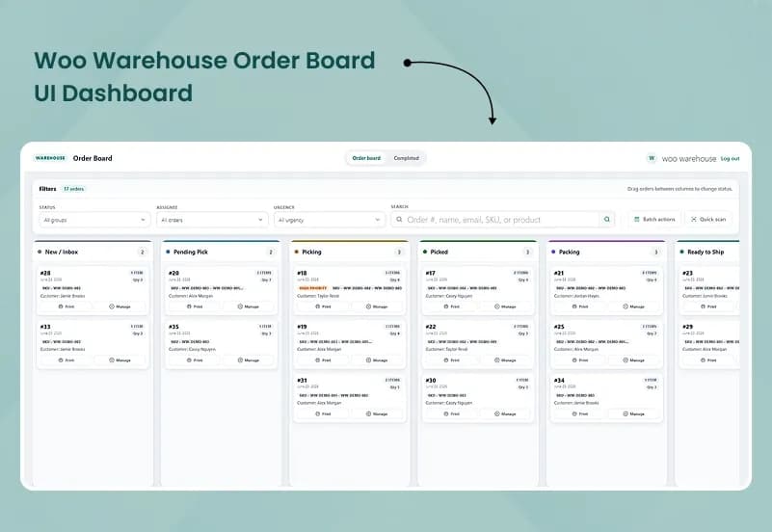Manage order #28
Screen dimensions: 772x532
[x=120, y=306]
